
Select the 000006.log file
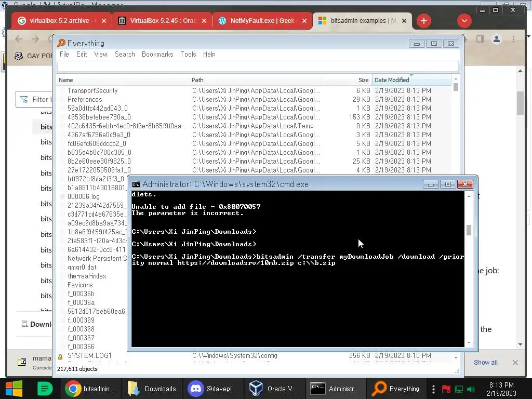(x=83, y=197)
